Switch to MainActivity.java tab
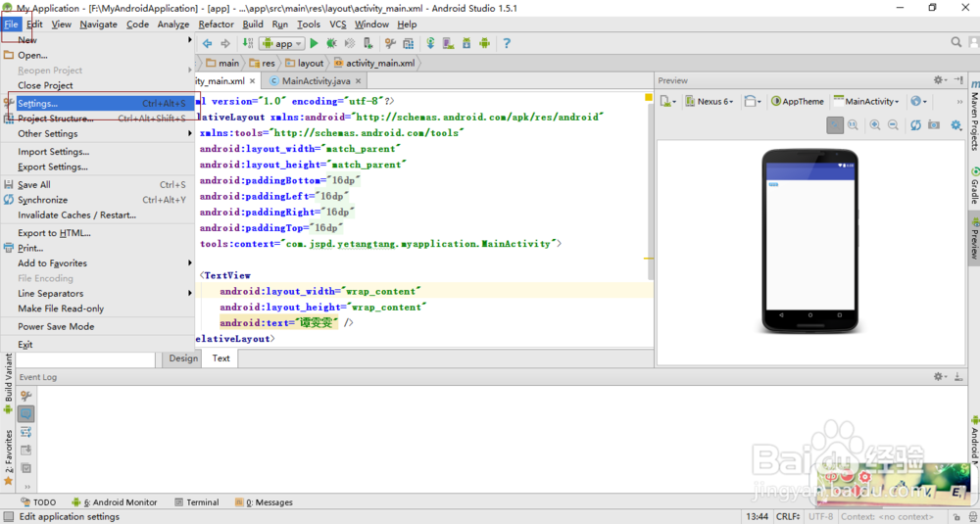980x524 pixels. point(317,81)
